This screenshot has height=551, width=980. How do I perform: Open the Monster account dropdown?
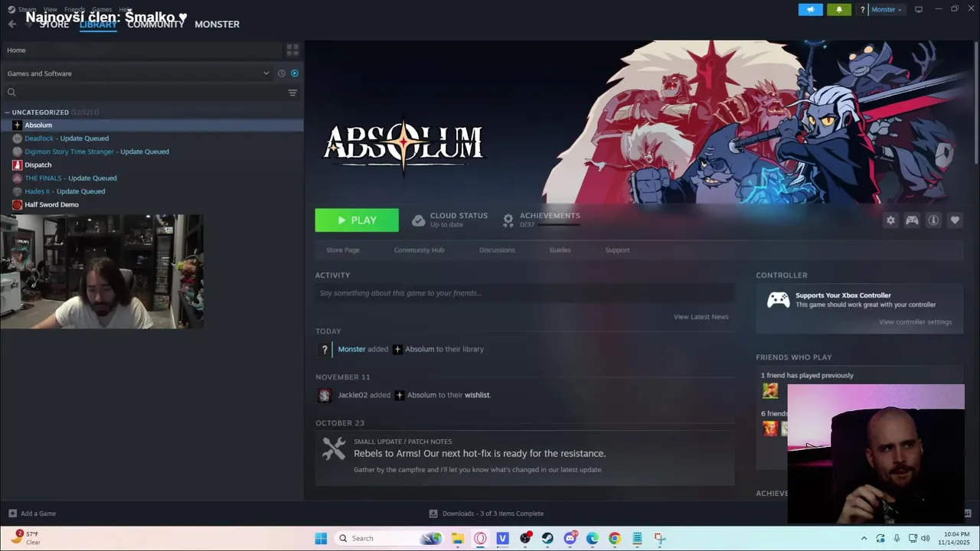tap(887, 9)
